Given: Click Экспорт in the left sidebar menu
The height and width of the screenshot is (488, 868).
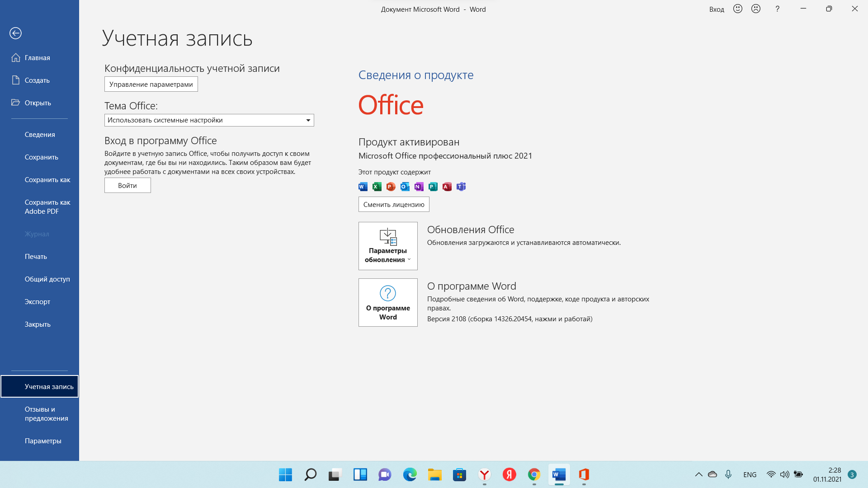Looking at the screenshot, I should click(x=36, y=301).
